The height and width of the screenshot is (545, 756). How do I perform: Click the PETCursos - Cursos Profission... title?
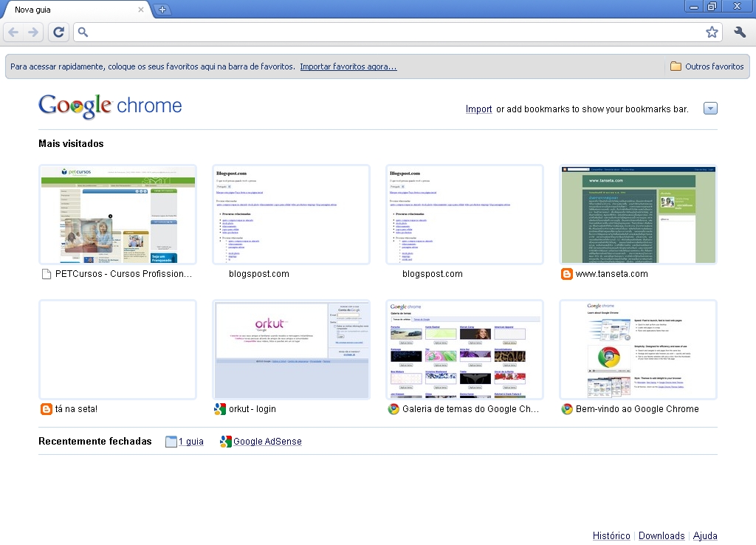click(123, 274)
